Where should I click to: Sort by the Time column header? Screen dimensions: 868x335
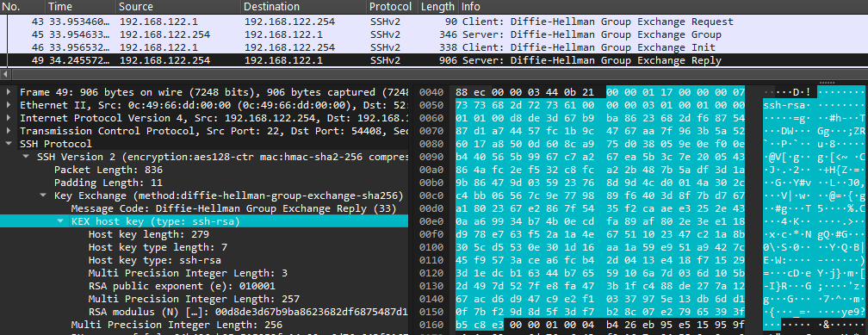pos(80,7)
